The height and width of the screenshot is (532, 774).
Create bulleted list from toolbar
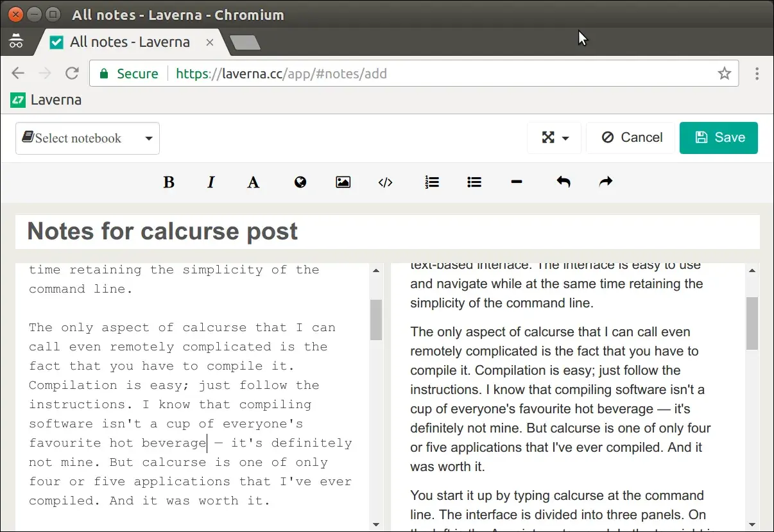[x=474, y=182]
